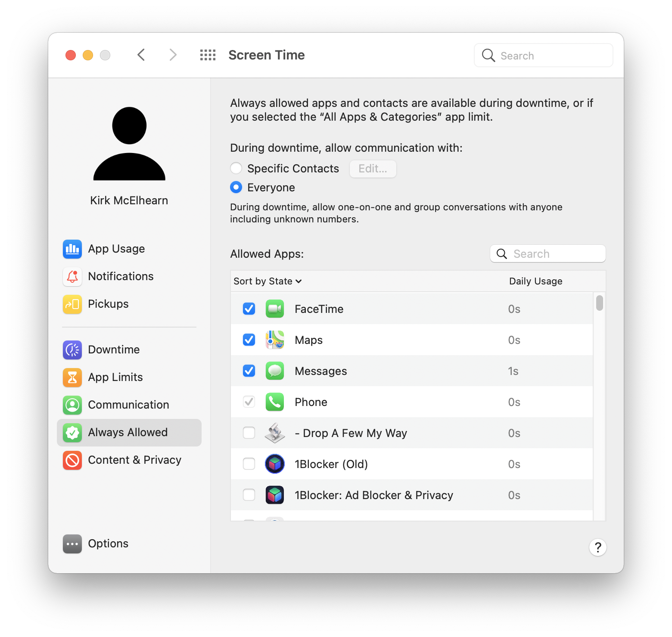Click the 1Blocker (Old) app icon
Screen dimensions: 672x637
(x=275, y=464)
